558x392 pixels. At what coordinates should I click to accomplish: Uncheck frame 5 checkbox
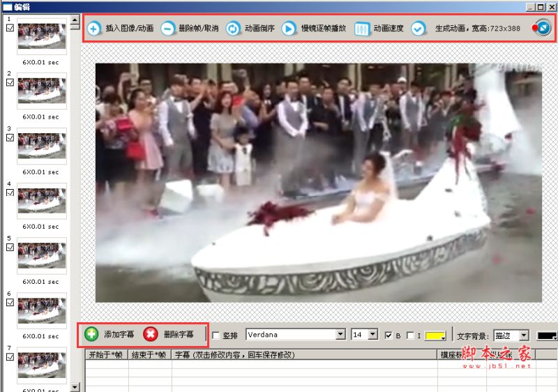[10, 247]
